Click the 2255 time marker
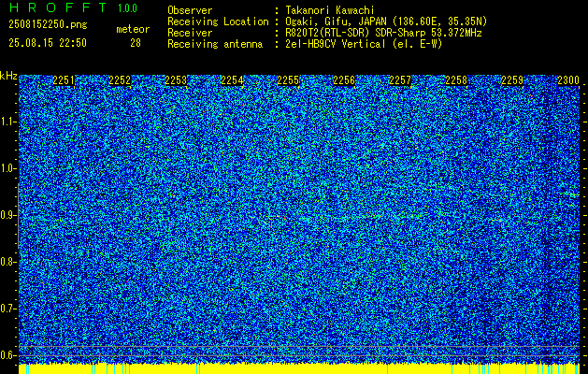This screenshot has height=374, width=588. point(288,80)
